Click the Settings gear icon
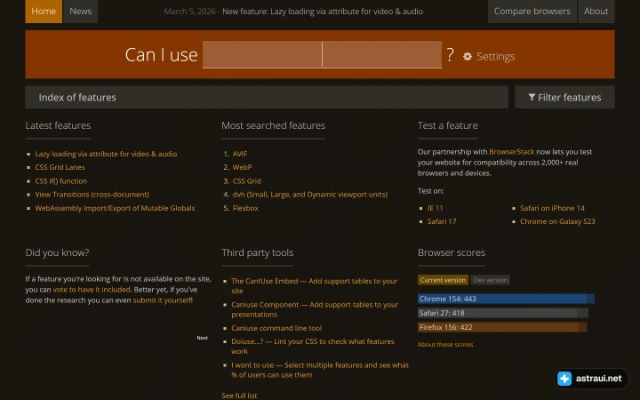Screen dimensions: 640x400 pyautogui.click(x=467, y=56)
